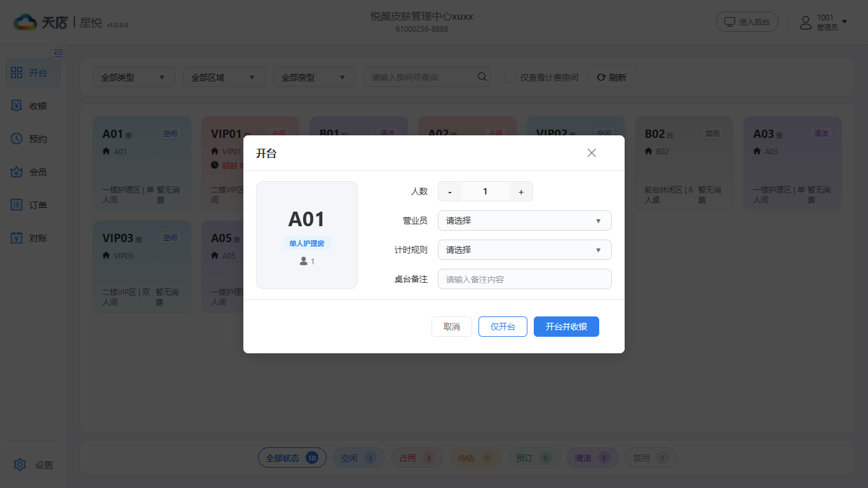This screenshot has height=488, width=868.
Task: Select 开台 in the sidebar
Action: point(33,72)
